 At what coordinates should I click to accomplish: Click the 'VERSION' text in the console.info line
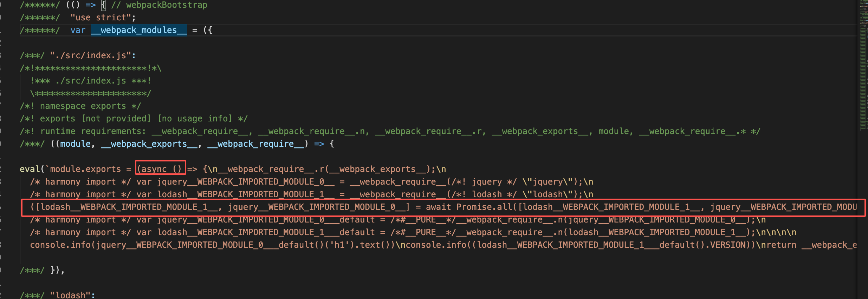tap(727, 245)
